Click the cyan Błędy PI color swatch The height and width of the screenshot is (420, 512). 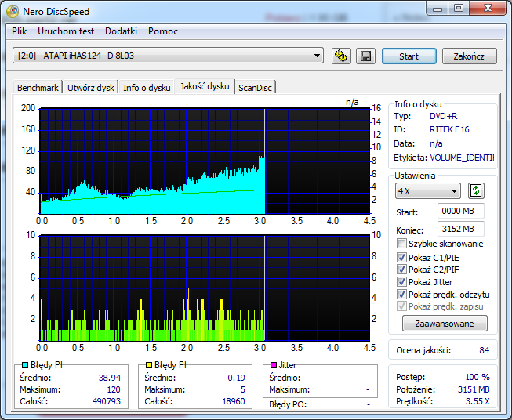click(x=25, y=365)
